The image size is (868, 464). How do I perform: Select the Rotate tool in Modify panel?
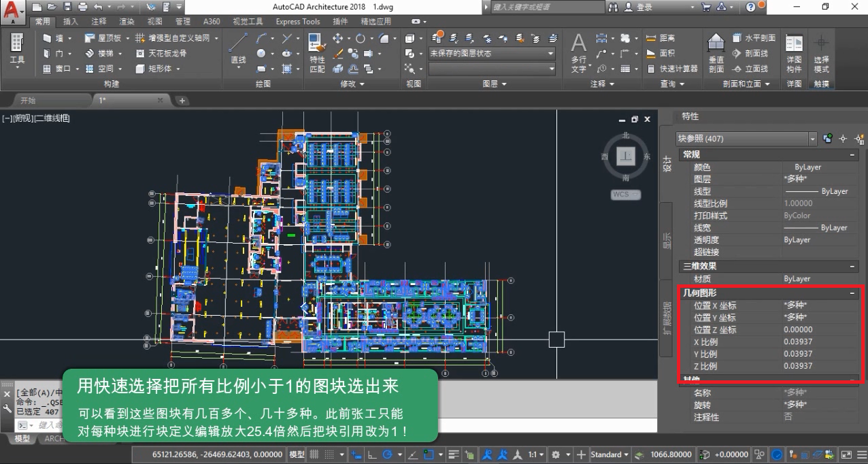360,38
